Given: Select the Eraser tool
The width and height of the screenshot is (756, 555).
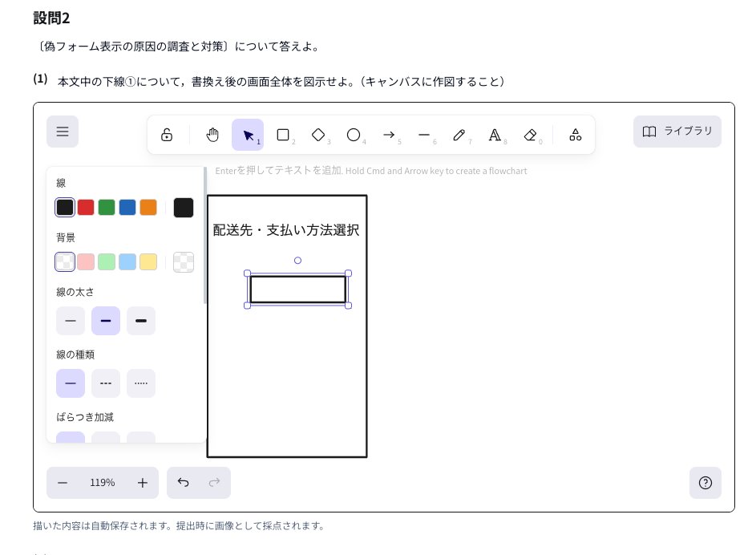Looking at the screenshot, I should tap(530, 135).
